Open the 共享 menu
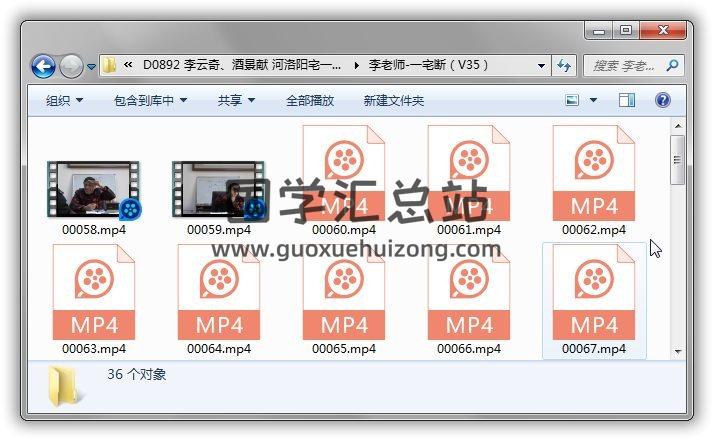This screenshot has width=714, height=441. (236, 100)
